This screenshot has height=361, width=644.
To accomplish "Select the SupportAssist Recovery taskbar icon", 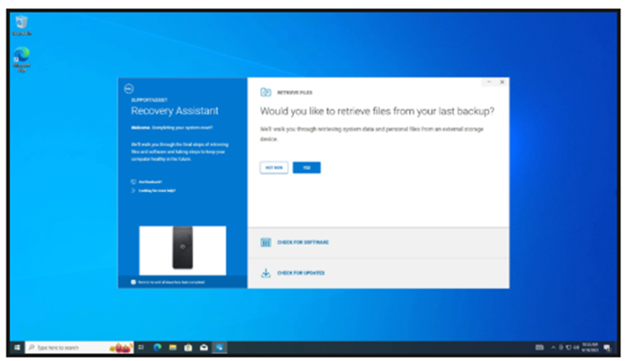I will coord(219,348).
